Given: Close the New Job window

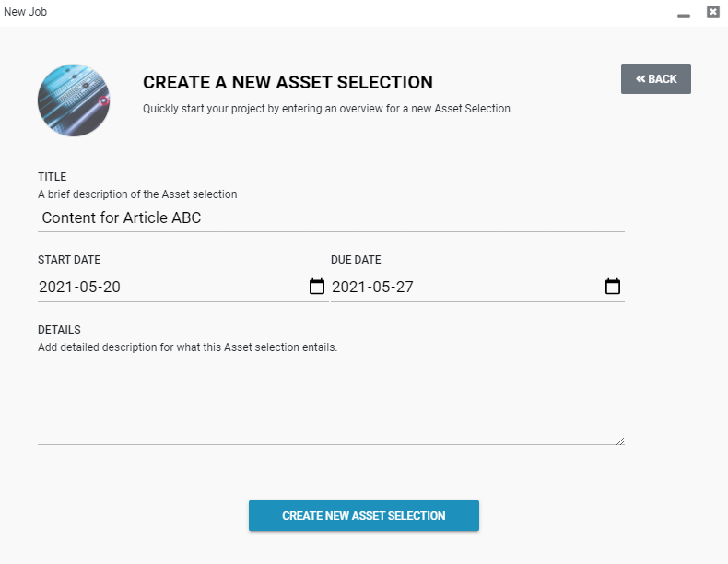Looking at the screenshot, I should click(x=713, y=12).
